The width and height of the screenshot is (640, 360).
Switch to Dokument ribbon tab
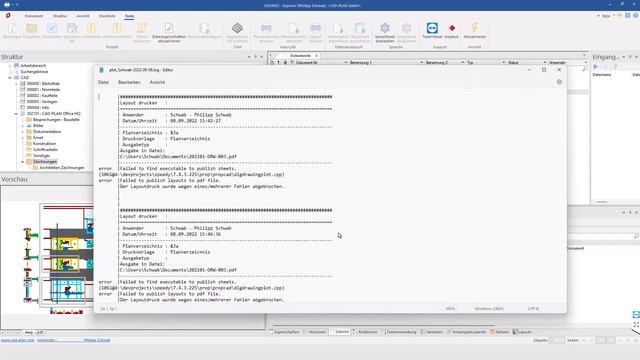pos(33,16)
